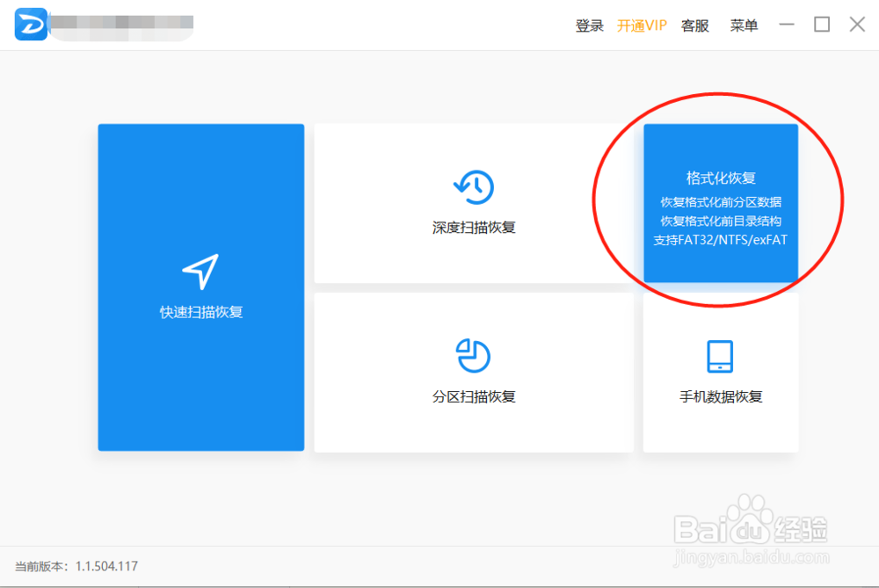The width and height of the screenshot is (879, 588).
Task: Click the blue D app logo
Action: point(31,24)
